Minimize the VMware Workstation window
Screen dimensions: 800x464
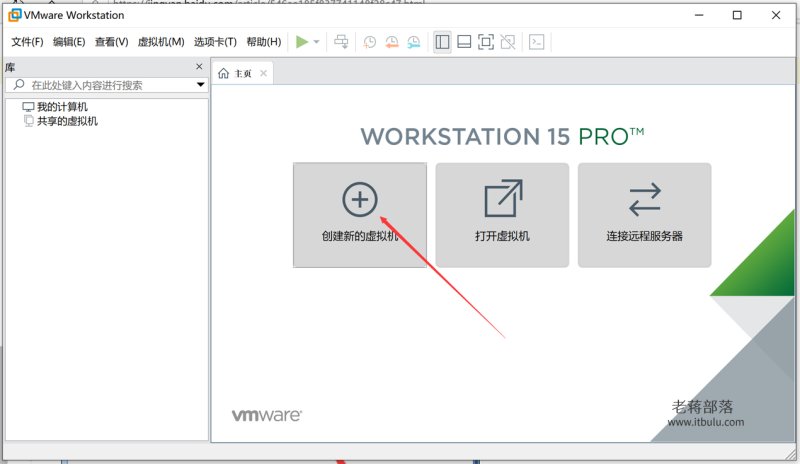pyautogui.click(x=699, y=15)
